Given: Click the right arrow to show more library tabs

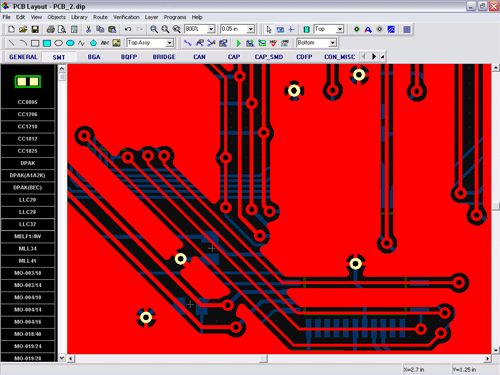Looking at the screenshot, I should pyautogui.click(x=374, y=57).
